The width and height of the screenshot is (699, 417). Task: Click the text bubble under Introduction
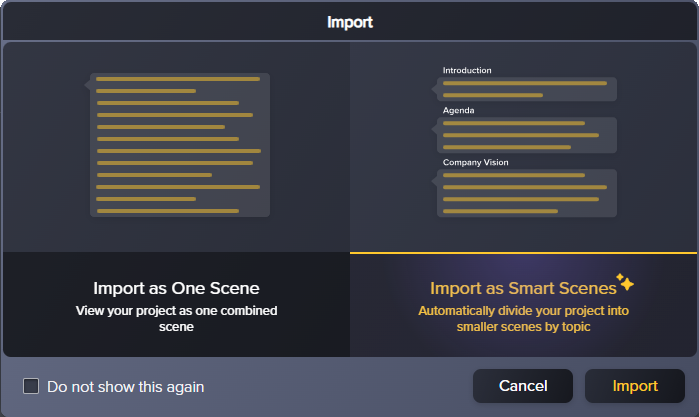point(526,89)
